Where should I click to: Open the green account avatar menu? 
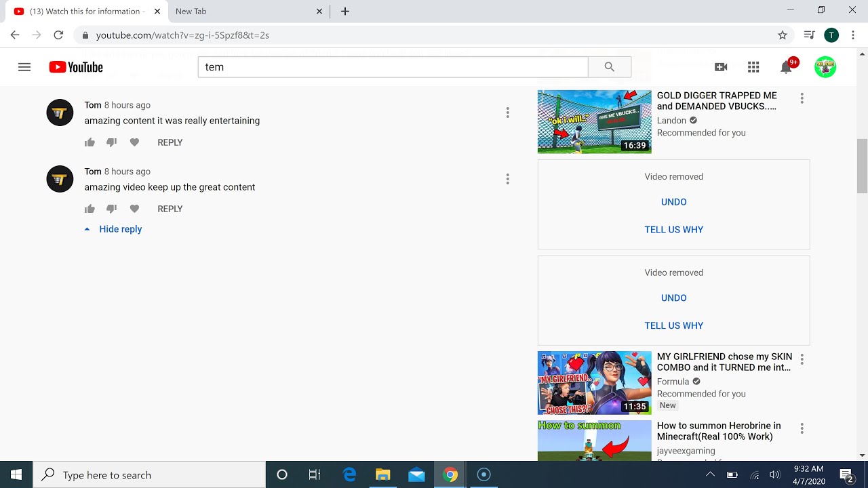[825, 67]
